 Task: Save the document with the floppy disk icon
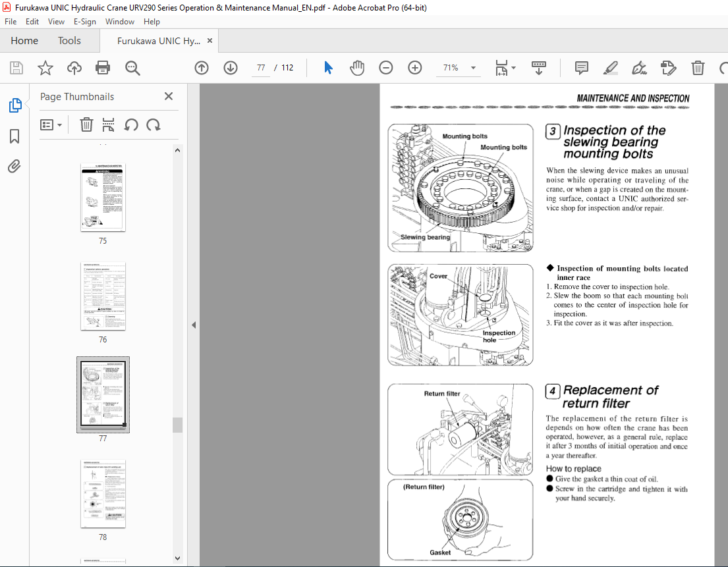(16, 68)
